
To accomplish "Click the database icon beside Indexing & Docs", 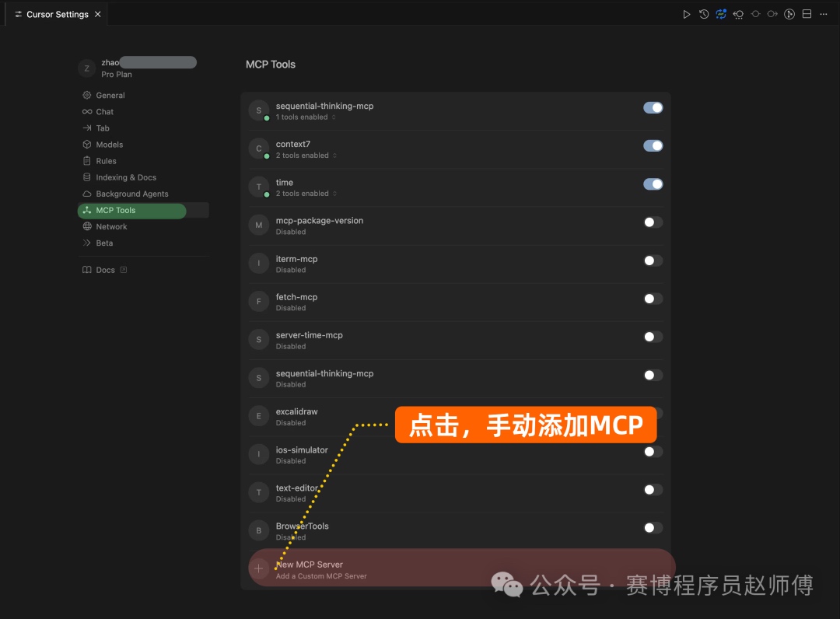I will point(87,177).
